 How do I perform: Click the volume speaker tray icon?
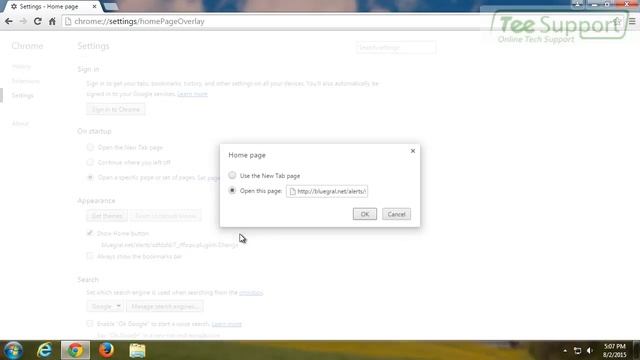(589, 350)
